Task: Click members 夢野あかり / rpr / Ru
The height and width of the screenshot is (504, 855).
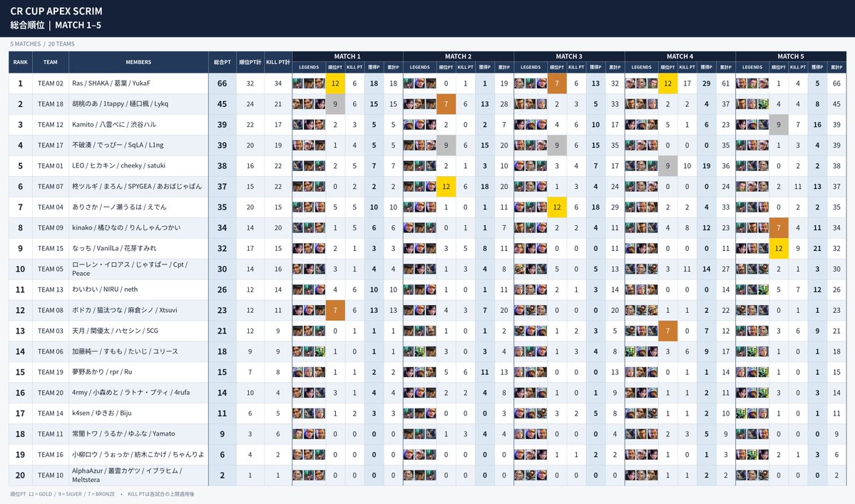Action: pos(102,372)
